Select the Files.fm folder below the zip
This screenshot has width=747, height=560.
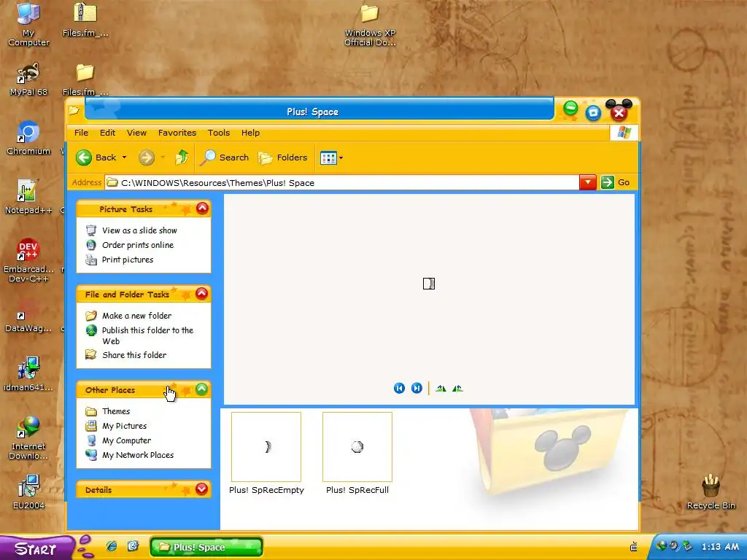pos(86,79)
